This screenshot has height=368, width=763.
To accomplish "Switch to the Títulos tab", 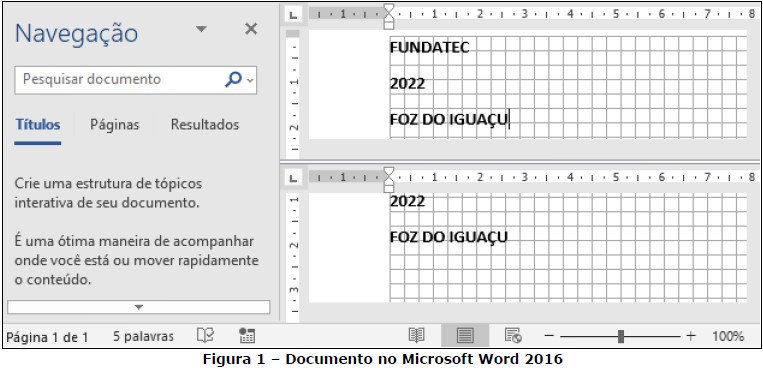I will (38, 125).
